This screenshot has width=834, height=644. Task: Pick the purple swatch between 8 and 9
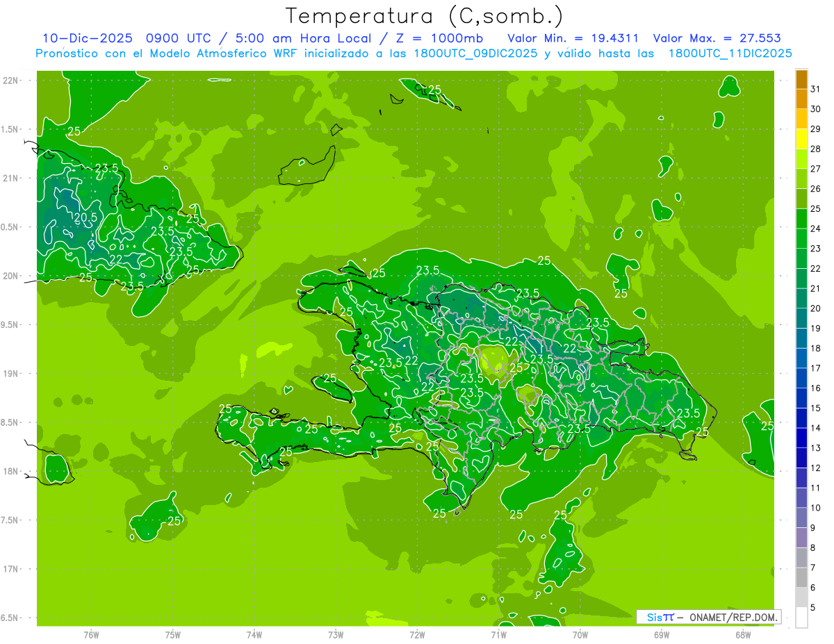pos(801,538)
